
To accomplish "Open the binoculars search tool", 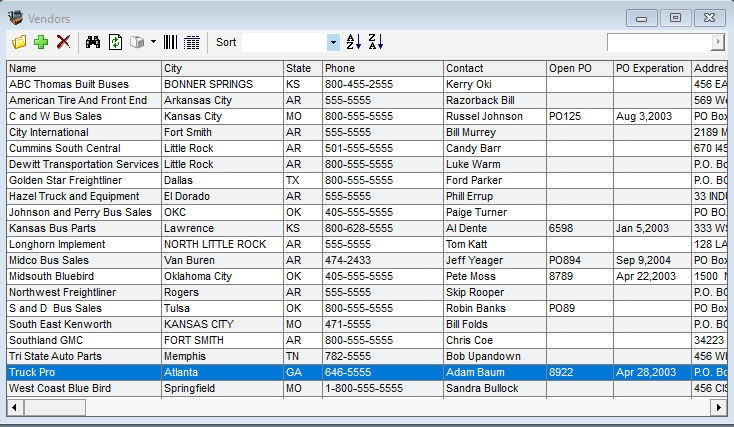I will 93,42.
